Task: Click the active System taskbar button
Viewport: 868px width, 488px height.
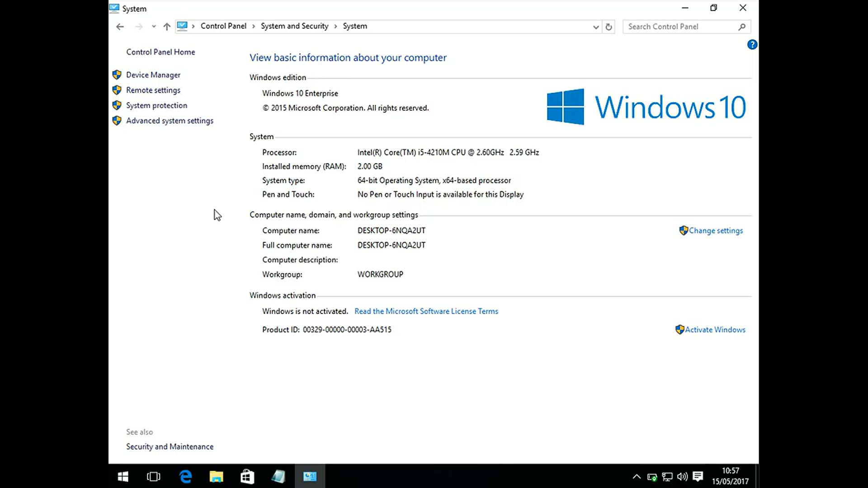Action: [x=310, y=476]
